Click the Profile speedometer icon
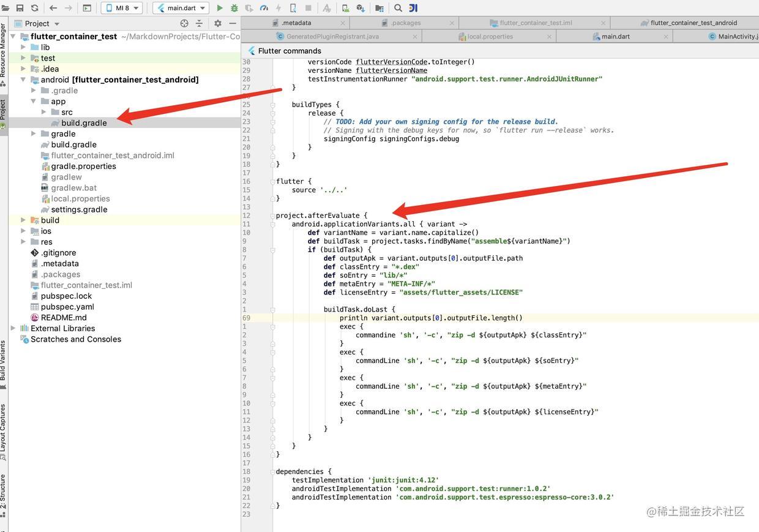The height and width of the screenshot is (532, 759). [264, 8]
